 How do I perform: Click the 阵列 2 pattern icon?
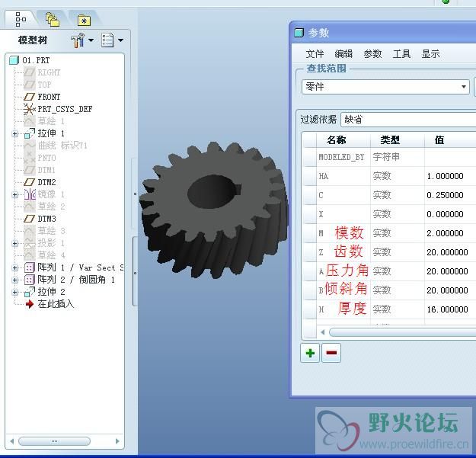point(30,280)
